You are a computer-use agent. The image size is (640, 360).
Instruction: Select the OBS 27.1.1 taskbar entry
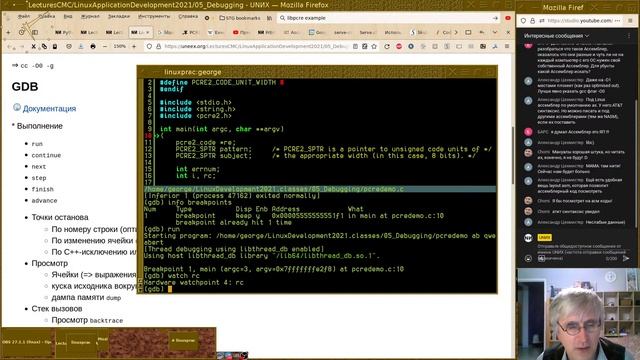(27, 342)
